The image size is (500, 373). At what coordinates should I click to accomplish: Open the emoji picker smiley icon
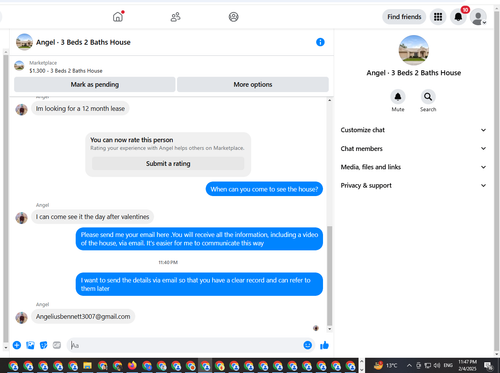308,345
